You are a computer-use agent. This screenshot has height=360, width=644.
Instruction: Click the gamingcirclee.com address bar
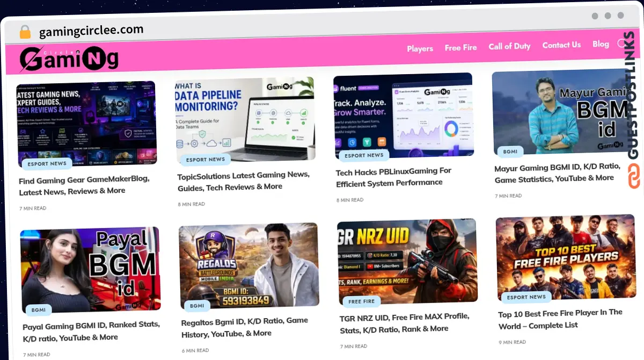click(x=91, y=31)
